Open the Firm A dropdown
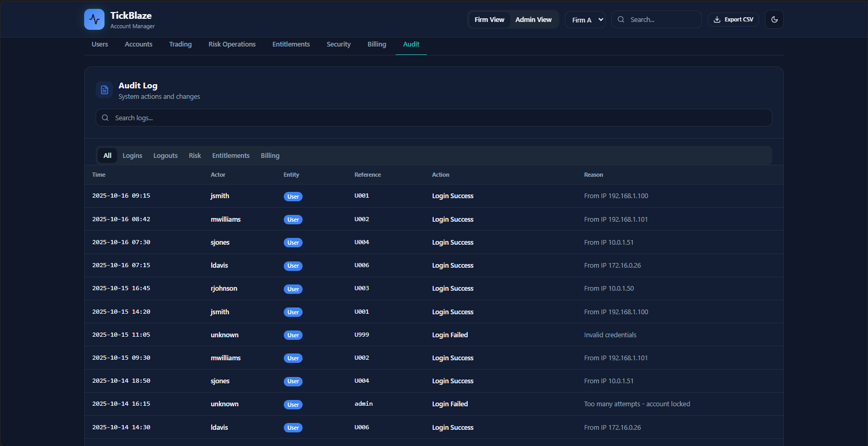Image resolution: width=868 pixels, height=446 pixels. [585, 20]
